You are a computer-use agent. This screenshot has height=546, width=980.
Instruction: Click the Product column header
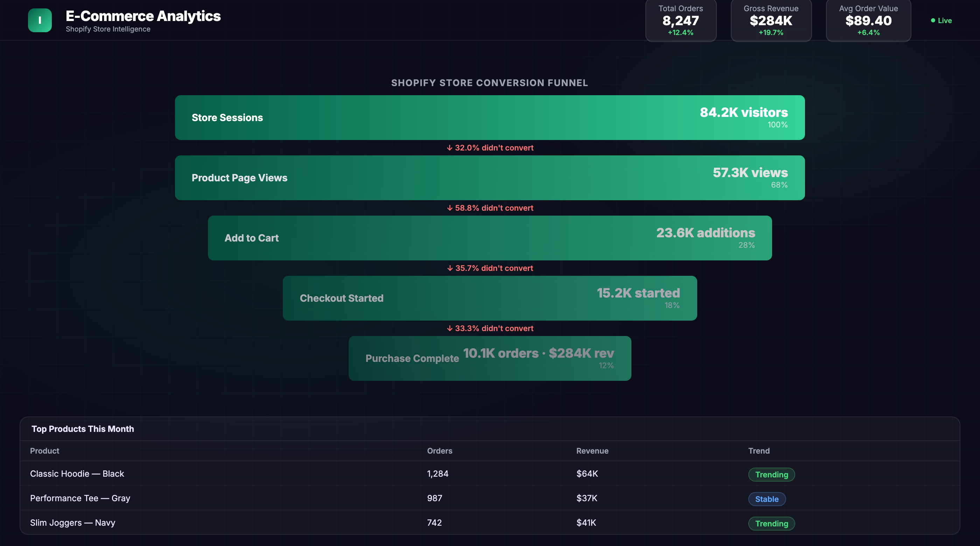click(x=44, y=451)
